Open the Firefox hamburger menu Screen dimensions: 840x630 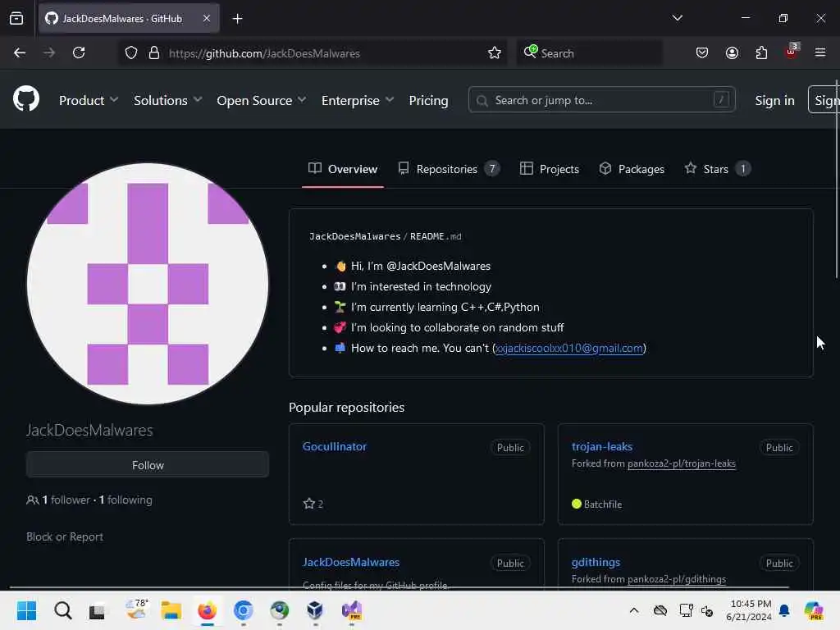(x=820, y=52)
